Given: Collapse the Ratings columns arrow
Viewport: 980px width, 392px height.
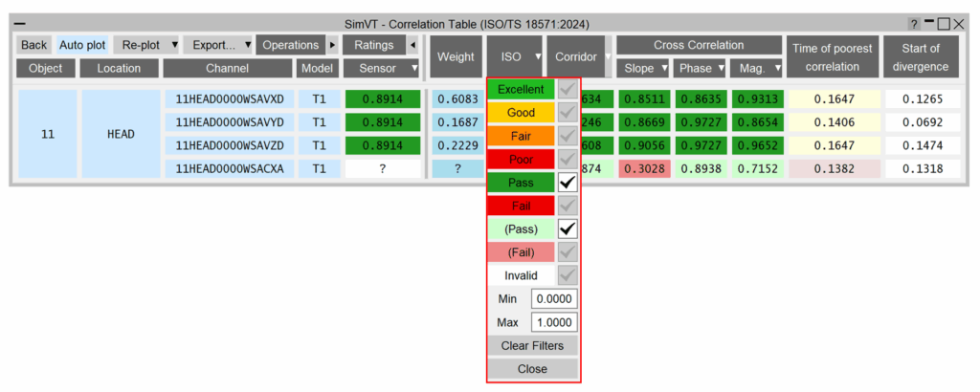Looking at the screenshot, I should point(412,45).
